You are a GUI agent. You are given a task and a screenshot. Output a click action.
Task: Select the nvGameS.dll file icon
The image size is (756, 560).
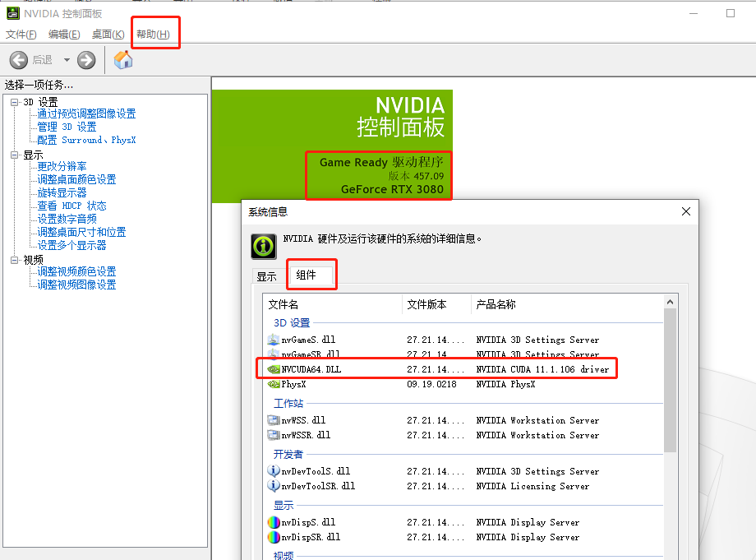274,340
